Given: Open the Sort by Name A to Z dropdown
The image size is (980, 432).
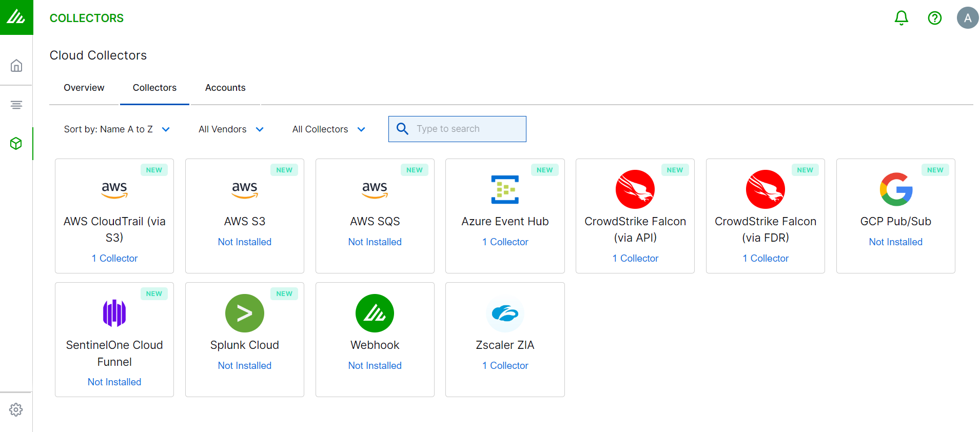Looking at the screenshot, I should point(116,129).
